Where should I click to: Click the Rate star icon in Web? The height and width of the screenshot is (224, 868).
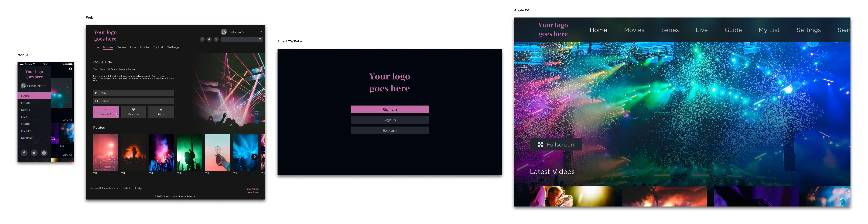(161, 109)
